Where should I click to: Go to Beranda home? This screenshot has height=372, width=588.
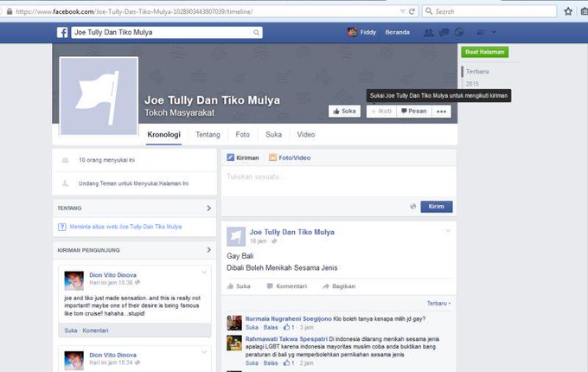coord(398,32)
